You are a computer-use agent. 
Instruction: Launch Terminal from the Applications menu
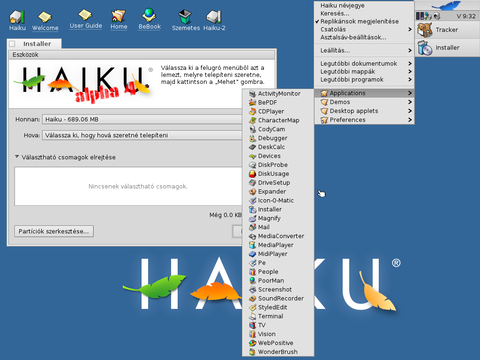(278, 316)
